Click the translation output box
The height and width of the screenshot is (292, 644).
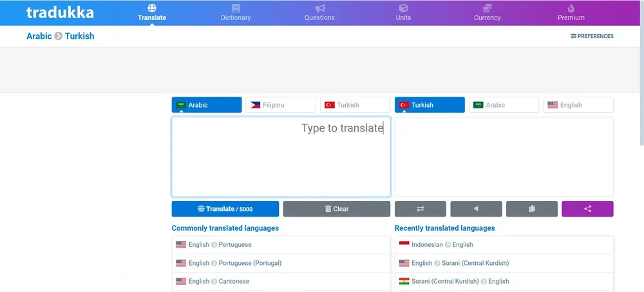click(x=504, y=157)
